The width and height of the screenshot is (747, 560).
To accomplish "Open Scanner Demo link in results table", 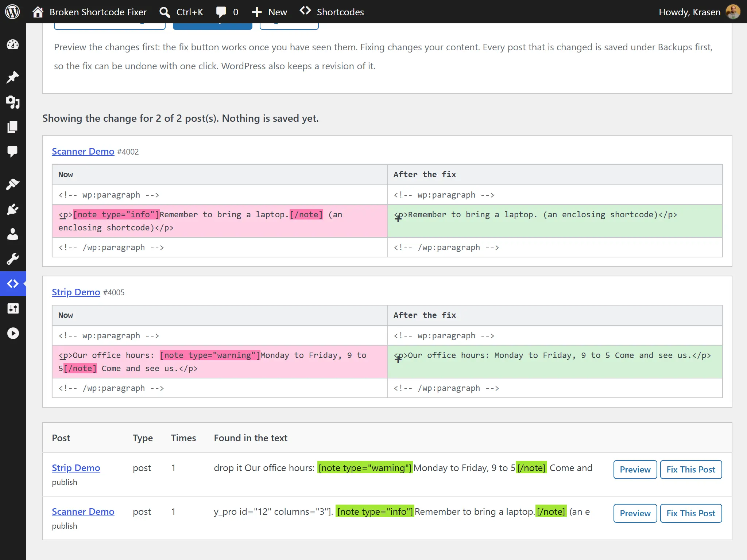I will pyautogui.click(x=83, y=512).
